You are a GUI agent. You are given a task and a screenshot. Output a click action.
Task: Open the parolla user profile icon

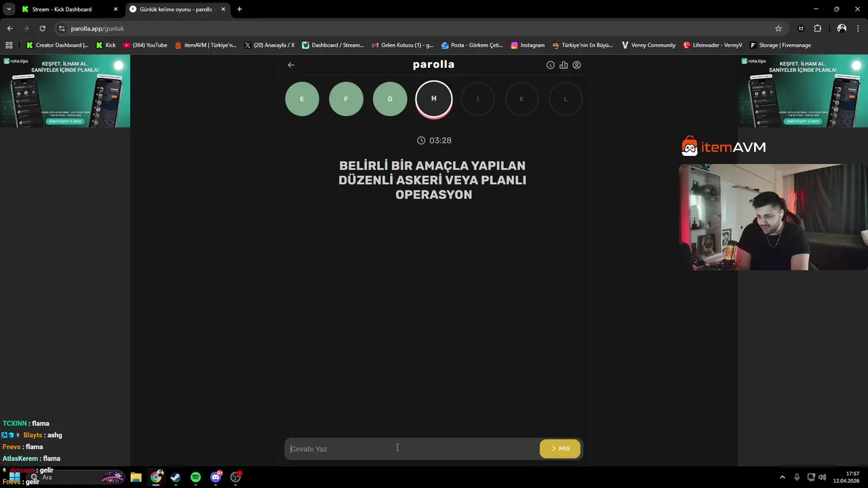tap(577, 65)
